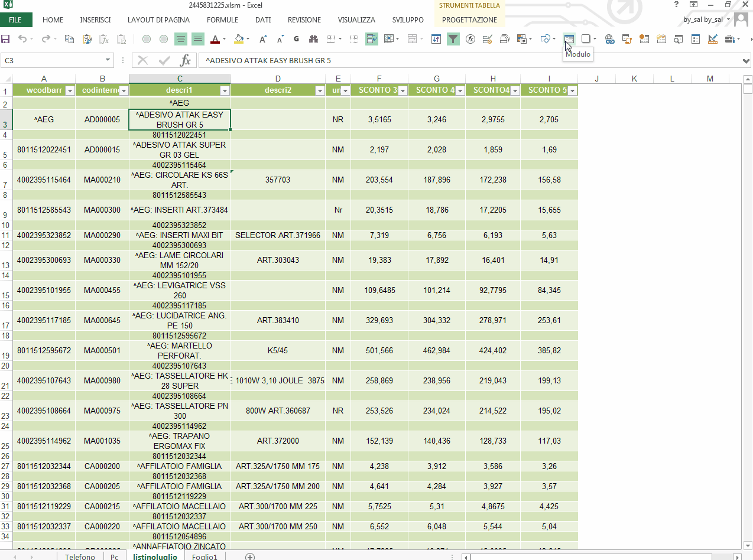Click the new sheet plus button

[x=250, y=556]
